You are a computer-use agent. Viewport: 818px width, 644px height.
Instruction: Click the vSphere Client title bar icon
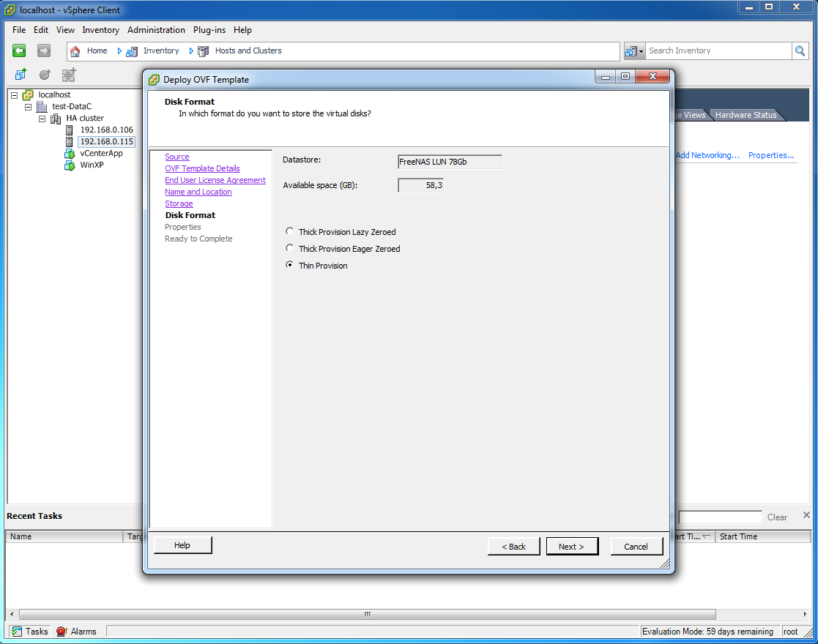coord(10,10)
